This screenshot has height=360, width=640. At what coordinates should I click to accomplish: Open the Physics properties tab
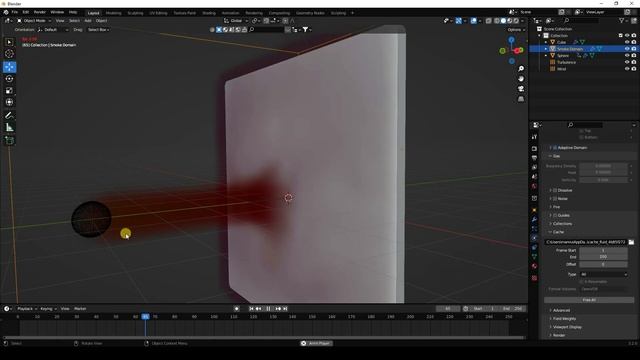[534, 238]
